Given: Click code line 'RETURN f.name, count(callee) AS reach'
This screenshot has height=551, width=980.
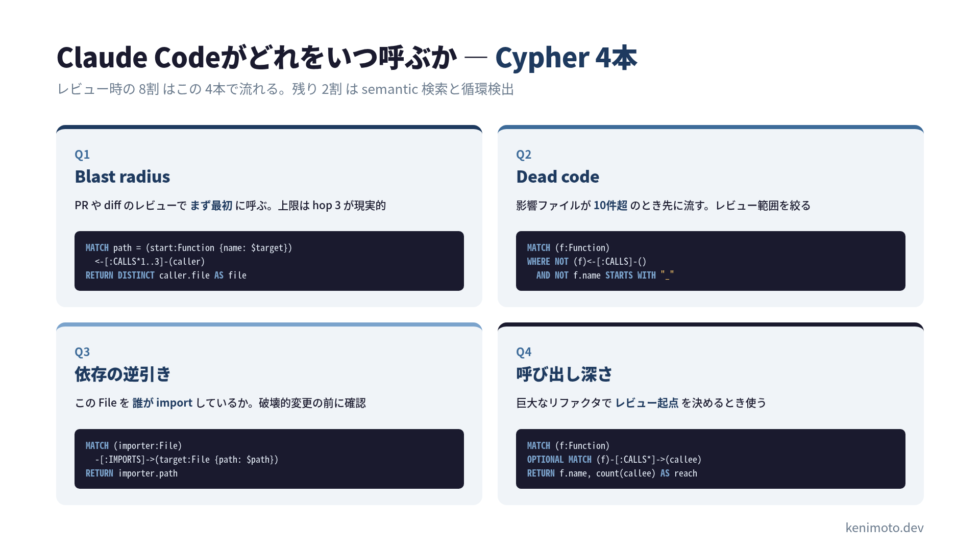Looking at the screenshot, I should pyautogui.click(x=612, y=473).
